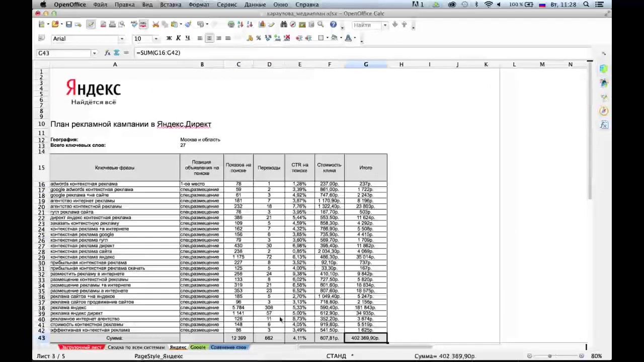Insert Chart icon
The image size is (644, 362).
pyautogui.click(x=262, y=24)
